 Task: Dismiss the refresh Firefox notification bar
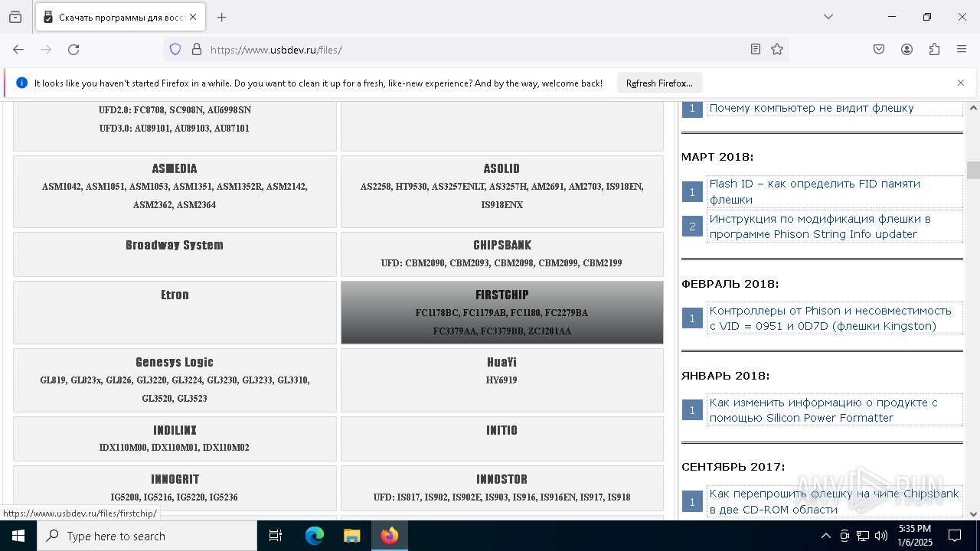coord(961,83)
